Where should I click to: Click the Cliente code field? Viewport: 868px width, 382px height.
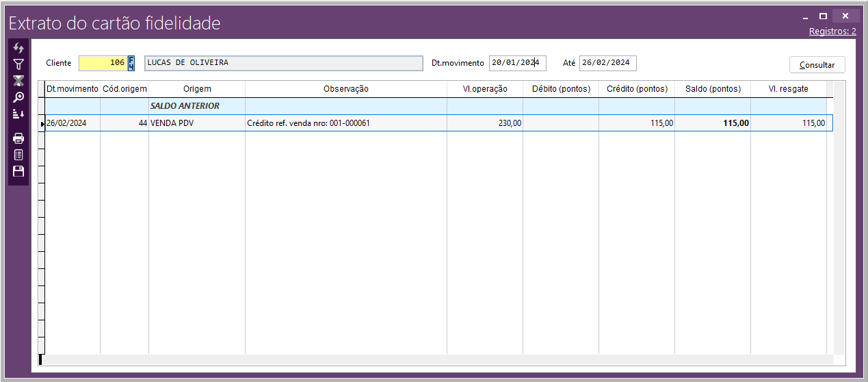point(103,63)
